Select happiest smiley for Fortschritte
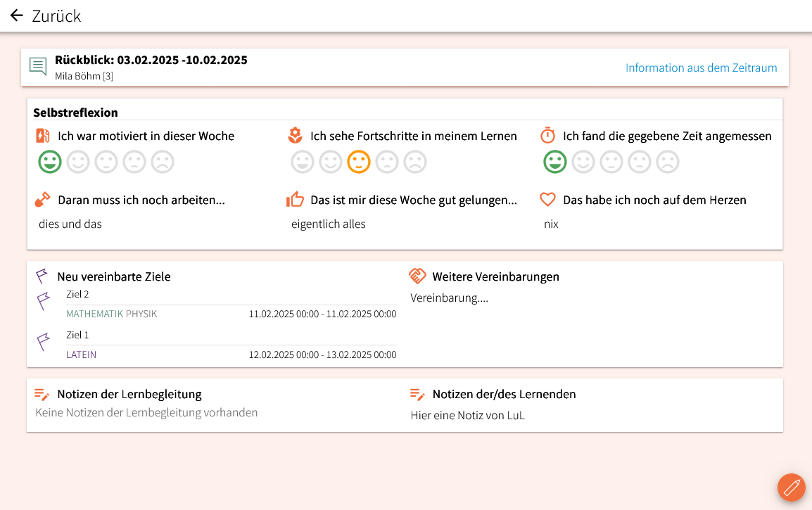 pos(303,162)
